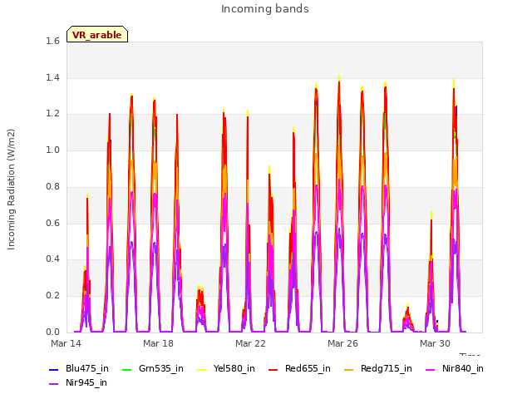Click the 0.0 y-axis tick label
532x399 pixels.
[x=52, y=332]
